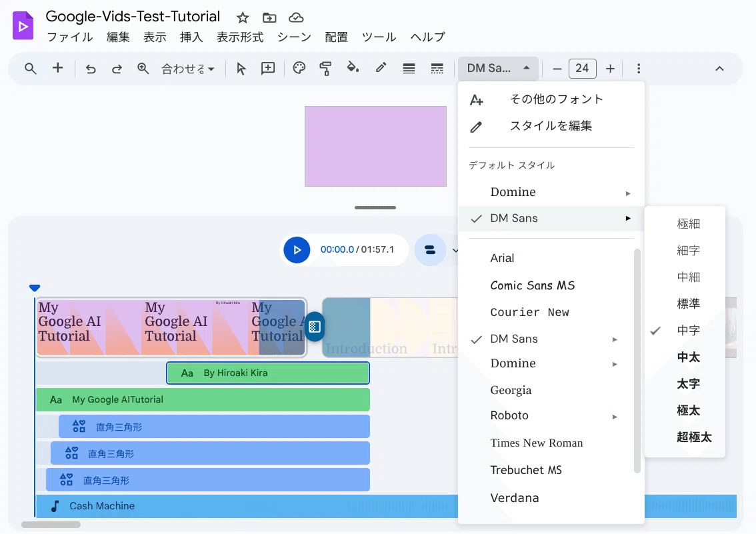Screen dimensions: 756x534
Task: Open the ファイル menu
Action: pyautogui.click(x=69, y=37)
